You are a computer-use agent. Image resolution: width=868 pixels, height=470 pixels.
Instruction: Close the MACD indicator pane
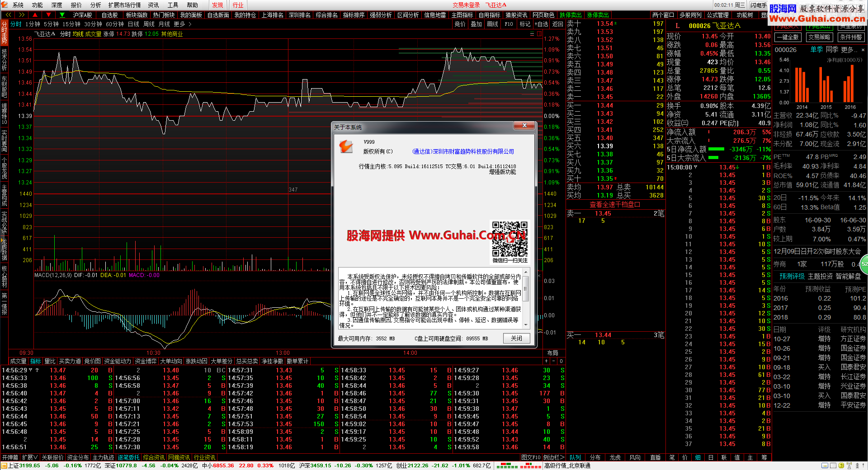[539, 275]
